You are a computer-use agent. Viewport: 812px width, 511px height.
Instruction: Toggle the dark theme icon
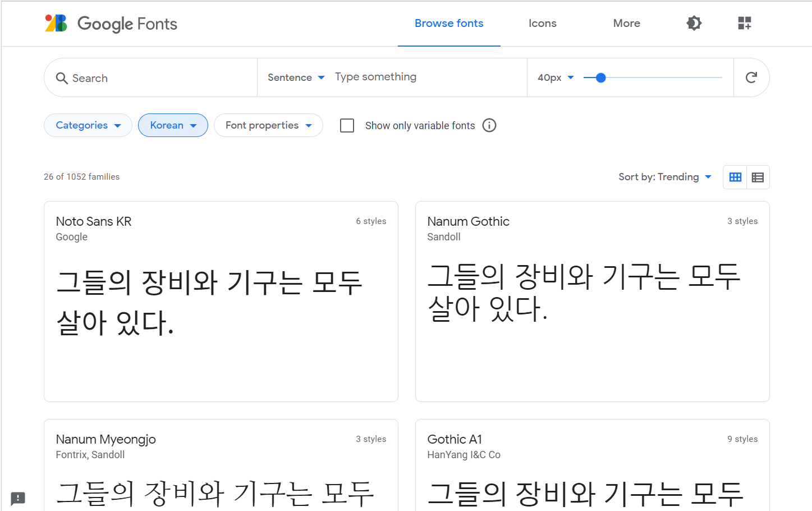[x=694, y=23]
